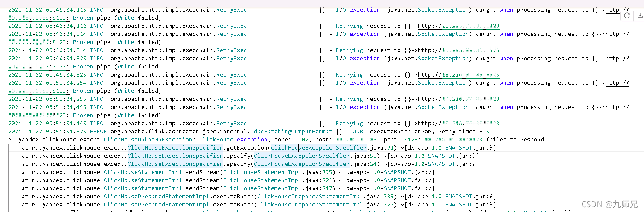Click the sendStream ClickHouseStatementImpl.java:855 line

point(228,172)
